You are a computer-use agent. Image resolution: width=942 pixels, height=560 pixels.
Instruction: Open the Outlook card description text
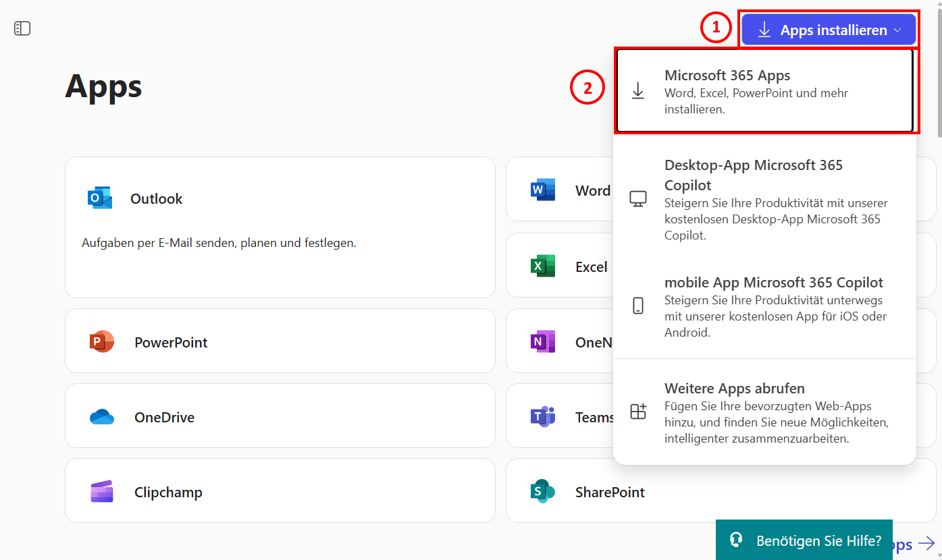(219, 243)
